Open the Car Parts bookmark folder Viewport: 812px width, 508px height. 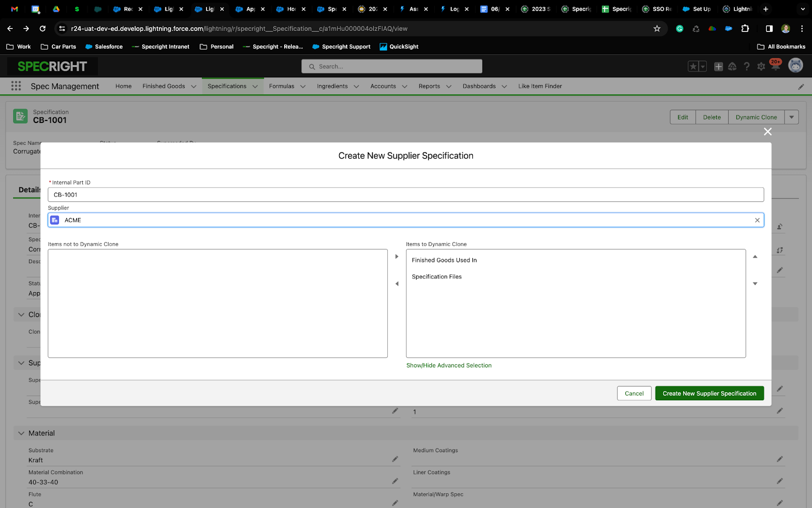coord(58,47)
